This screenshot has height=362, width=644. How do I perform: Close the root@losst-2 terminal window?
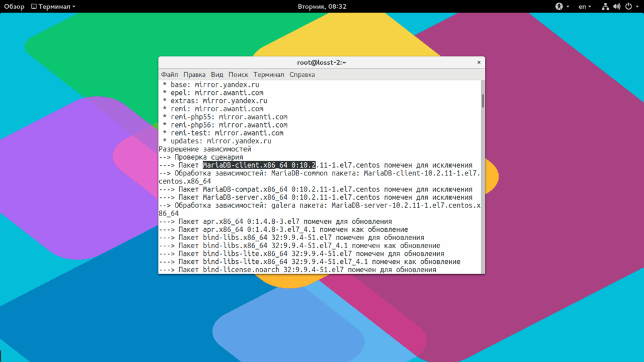point(479,62)
